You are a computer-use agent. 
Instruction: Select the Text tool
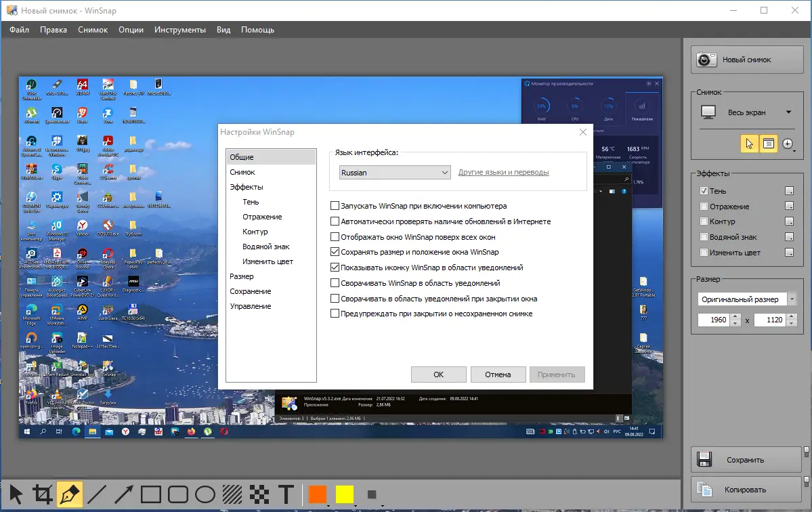[x=286, y=494]
